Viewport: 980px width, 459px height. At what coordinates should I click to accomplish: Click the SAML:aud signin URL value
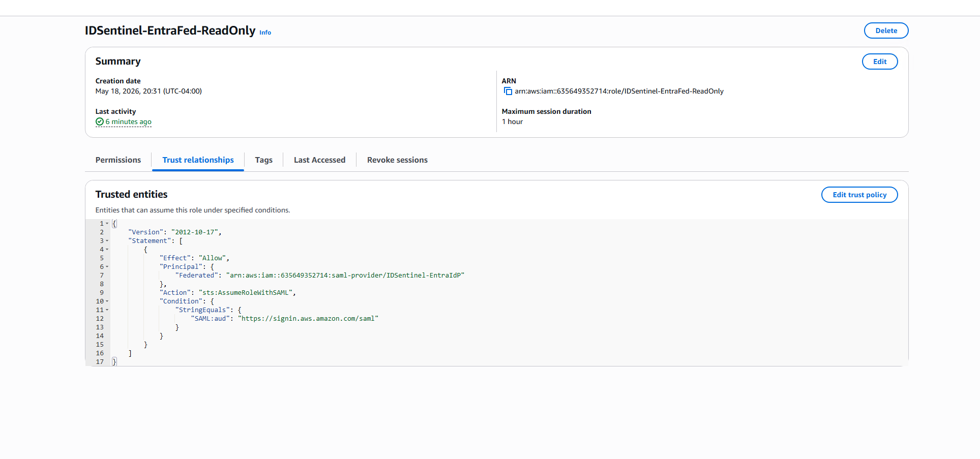tap(308, 319)
